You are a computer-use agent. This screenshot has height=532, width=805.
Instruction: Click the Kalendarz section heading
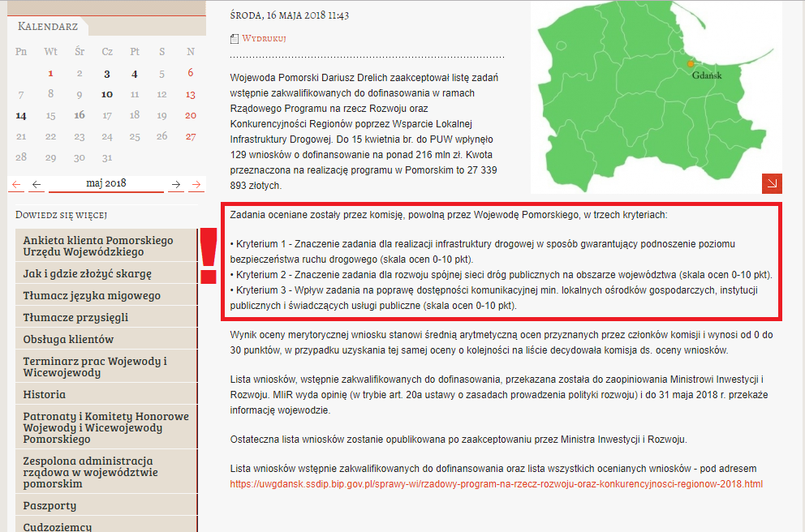click(48, 26)
